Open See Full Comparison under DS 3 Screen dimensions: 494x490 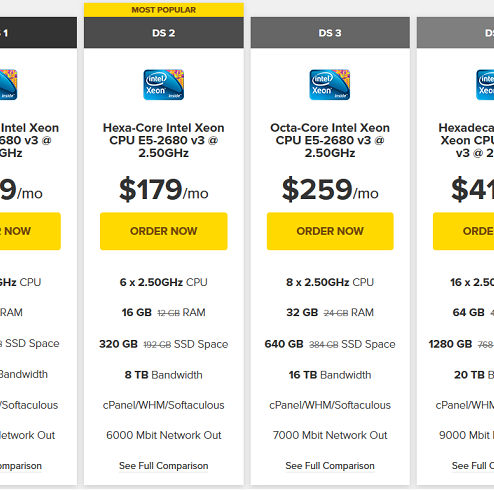(330, 466)
